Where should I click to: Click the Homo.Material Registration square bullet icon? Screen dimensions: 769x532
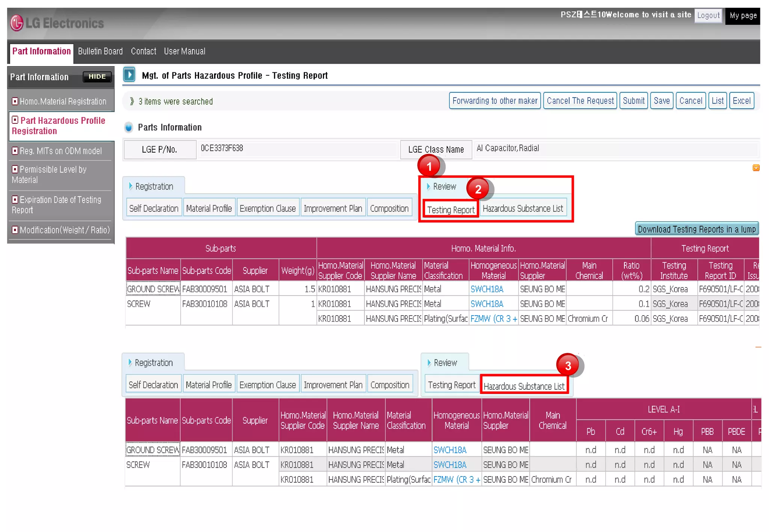tap(15, 101)
